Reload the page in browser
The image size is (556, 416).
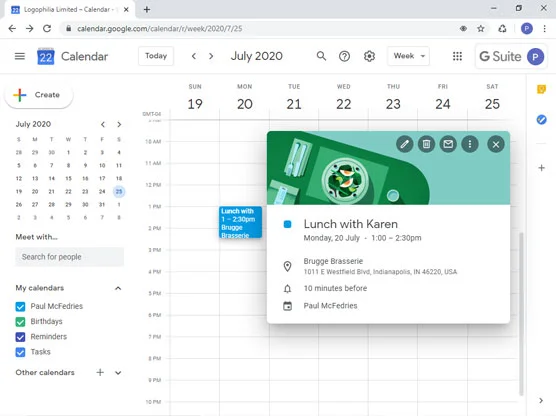tap(47, 28)
